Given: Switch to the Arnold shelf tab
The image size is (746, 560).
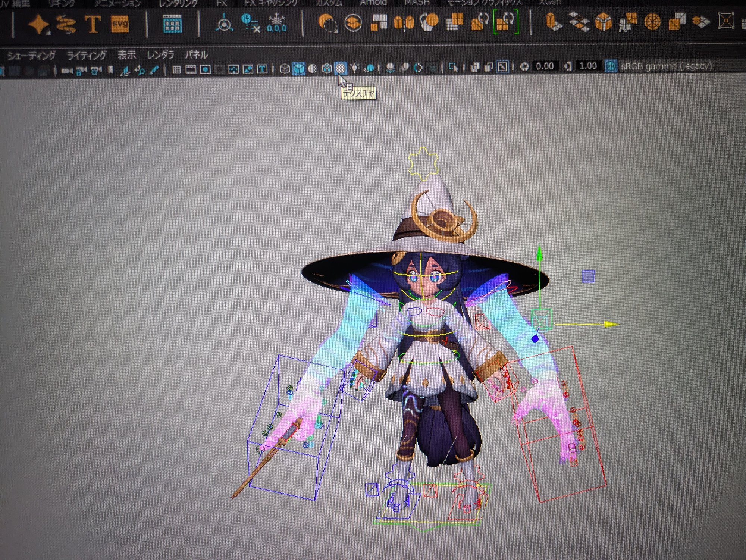Looking at the screenshot, I should 373,3.
